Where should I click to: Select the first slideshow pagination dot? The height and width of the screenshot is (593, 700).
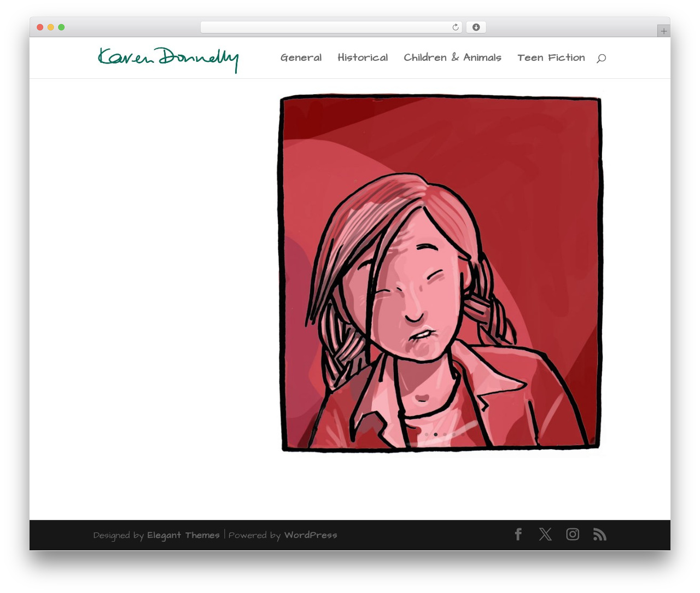[x=427, y=434]
